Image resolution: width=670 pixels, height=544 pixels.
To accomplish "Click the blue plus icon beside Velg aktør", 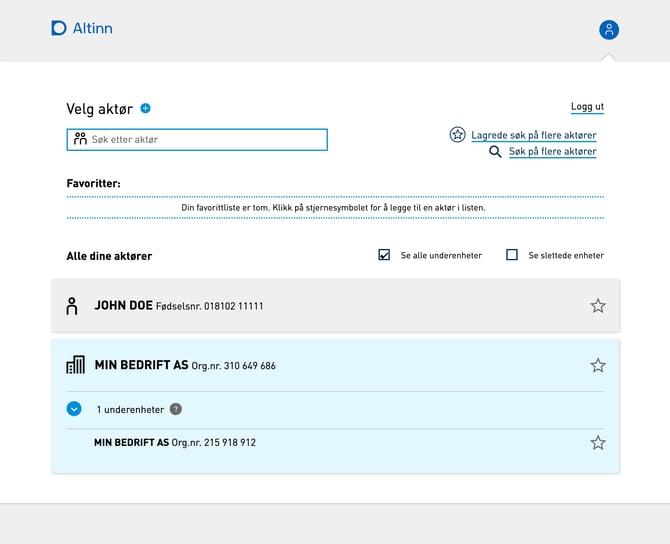I will (145, 108).
